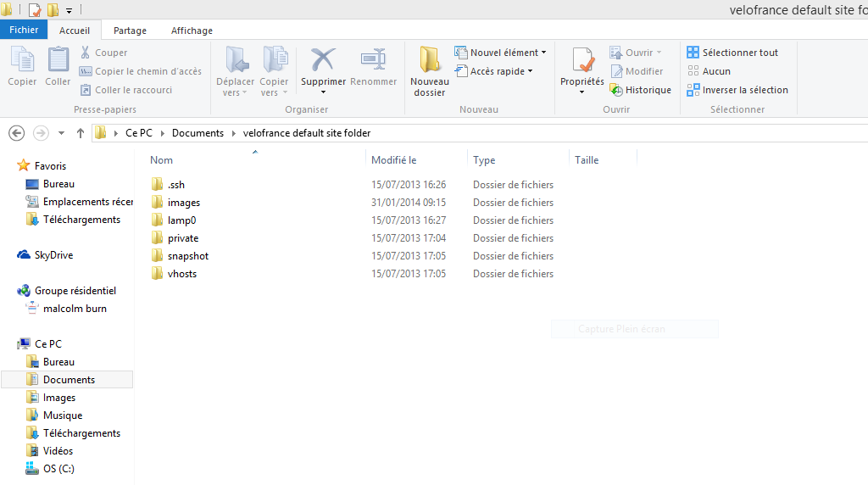This screenshot has height=485, width=868.
Task: Open the Historique command
Action: pos(641,90)
